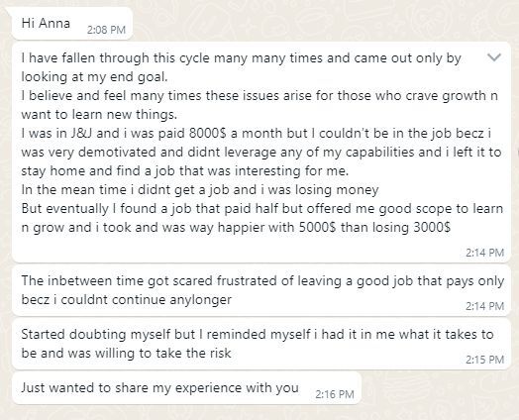Click the 2:16 PM timestamp
Viewport: 519px width, 420px height.
[x=335, y=394]
